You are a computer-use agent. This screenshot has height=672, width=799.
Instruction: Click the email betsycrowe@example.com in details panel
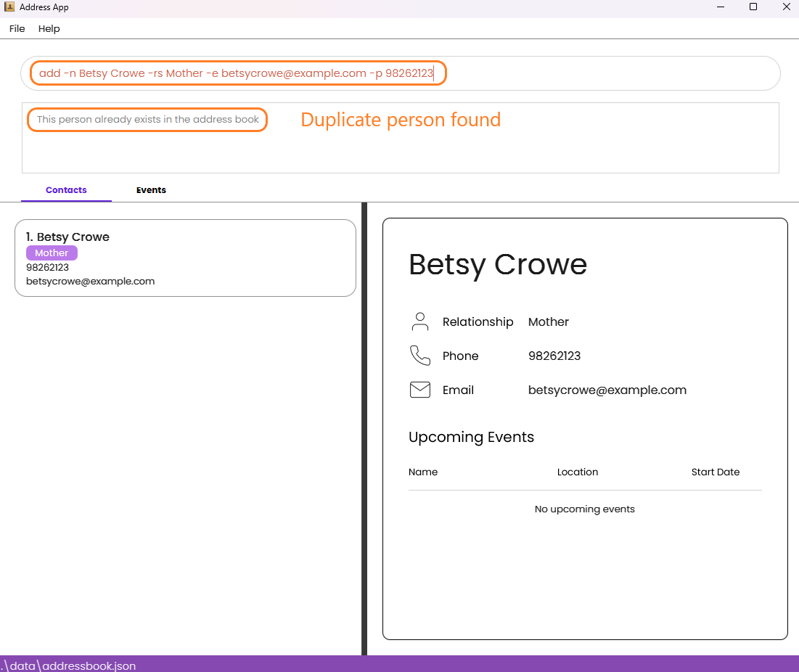pos(607,390)
